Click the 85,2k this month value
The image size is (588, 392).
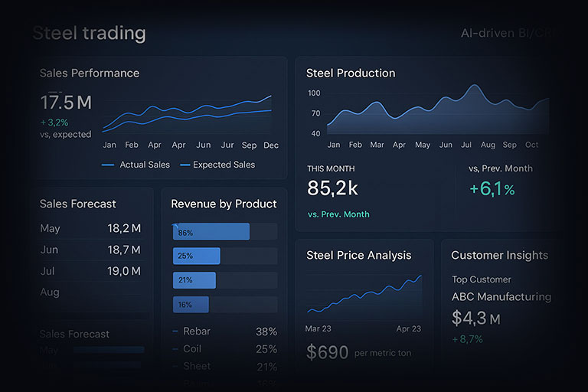click(x=332, y=188)
